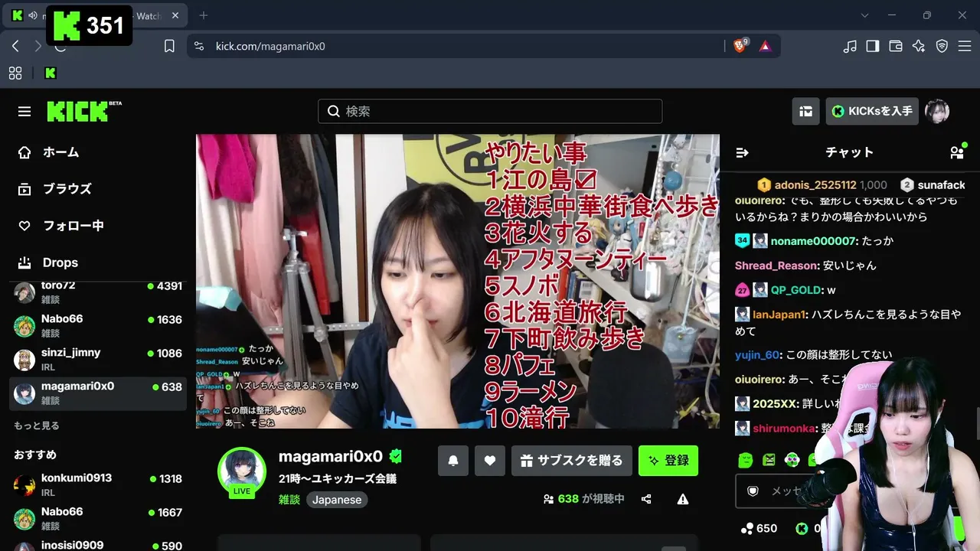The width and height of the screenshot is (980, 551).
Task: Go back with browser back arrow
Action: click(15, 46)
